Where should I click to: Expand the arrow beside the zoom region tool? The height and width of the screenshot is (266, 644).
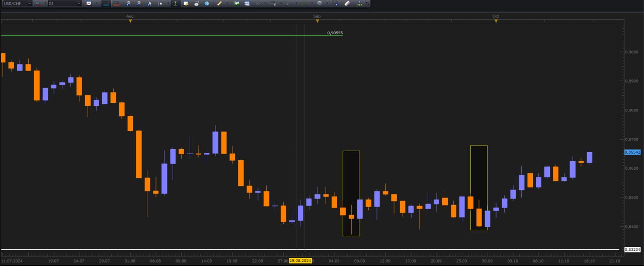click(x=168, y=3)
